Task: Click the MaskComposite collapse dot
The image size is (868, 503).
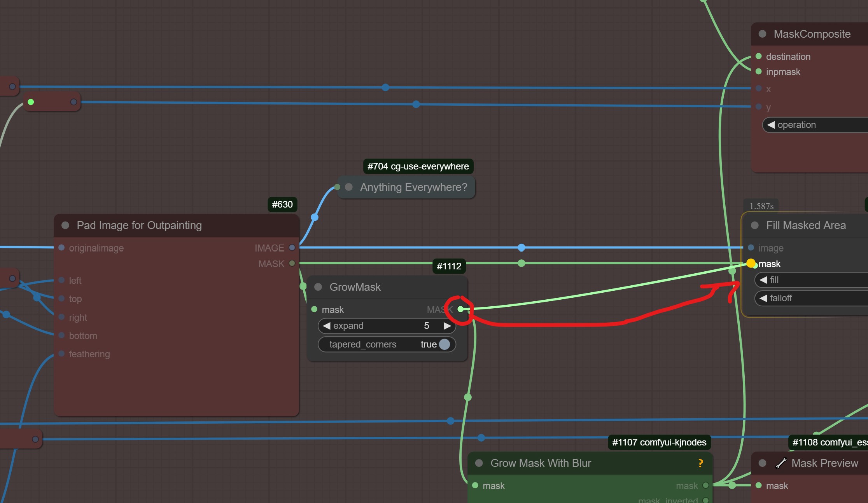Action: (762, 34)
